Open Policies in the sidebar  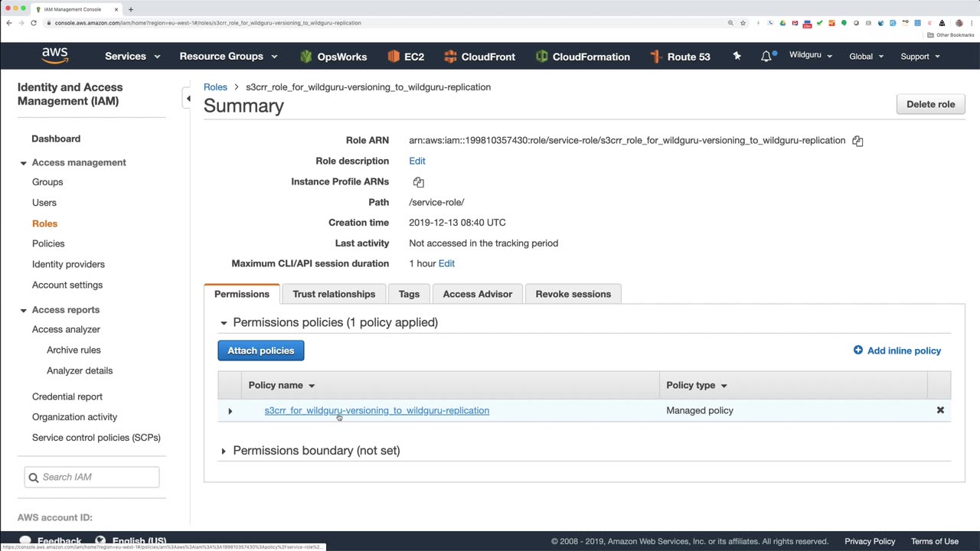(x=48, y=243)
